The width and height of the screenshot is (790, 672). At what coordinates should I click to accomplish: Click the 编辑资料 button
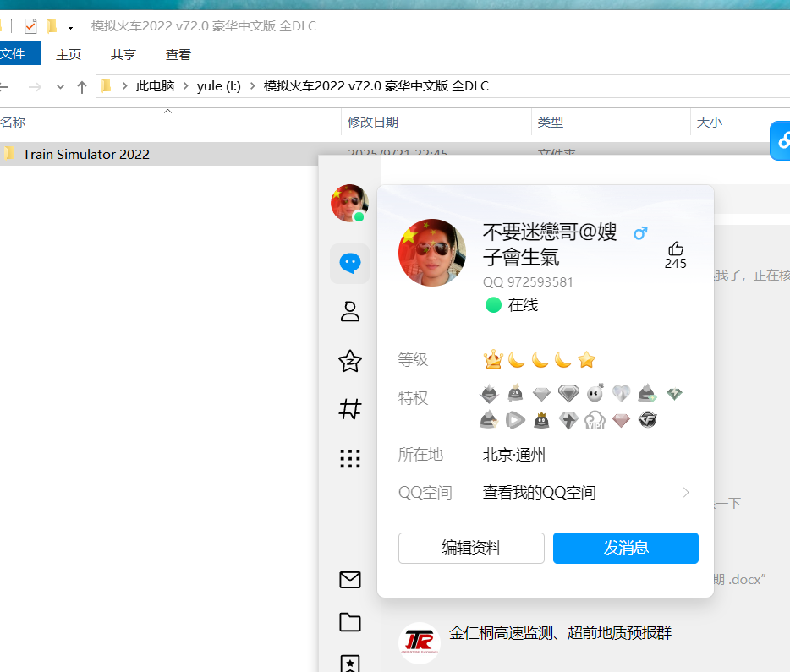point(471,548)
